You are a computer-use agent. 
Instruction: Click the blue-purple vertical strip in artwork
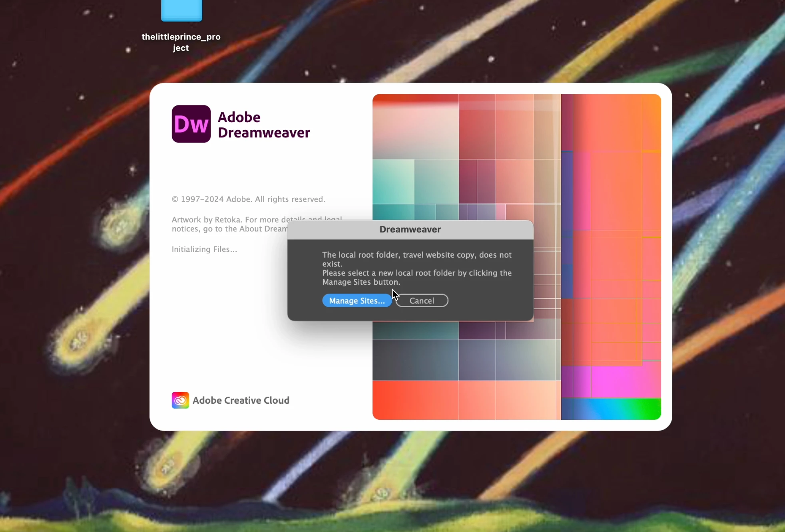[567, 224]
